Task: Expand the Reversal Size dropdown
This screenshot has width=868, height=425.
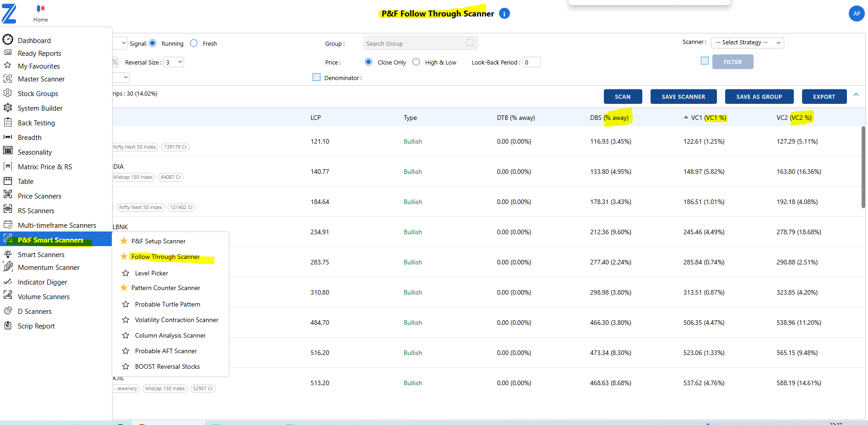Action: pos(174,62)
